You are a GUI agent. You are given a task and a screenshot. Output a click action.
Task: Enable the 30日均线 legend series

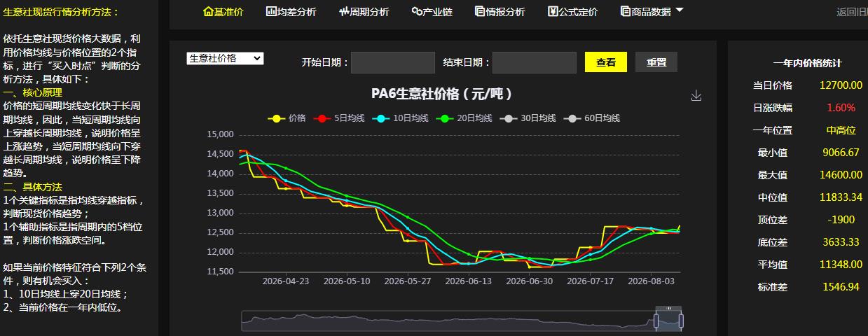coord(528,118)
